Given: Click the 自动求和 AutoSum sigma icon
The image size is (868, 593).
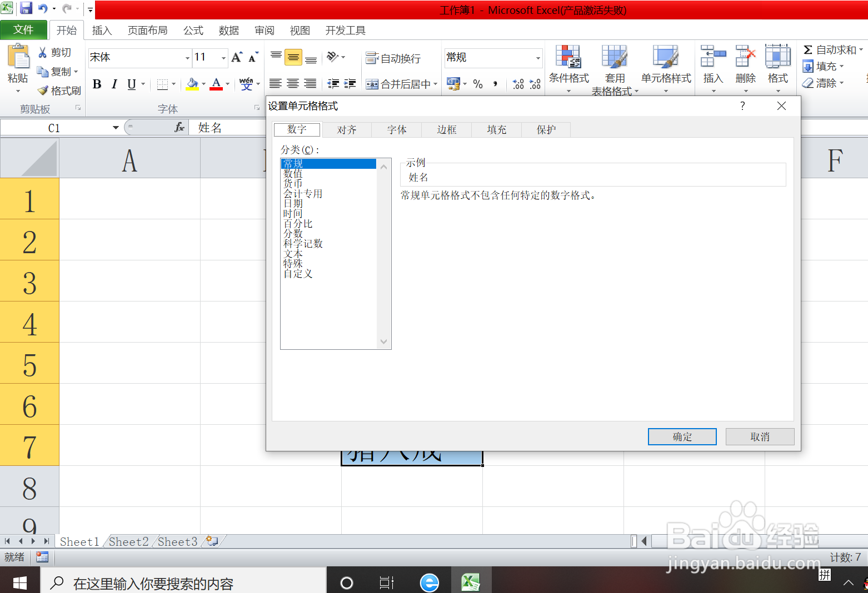Looking at the screenshot, I should coord(808,50).
